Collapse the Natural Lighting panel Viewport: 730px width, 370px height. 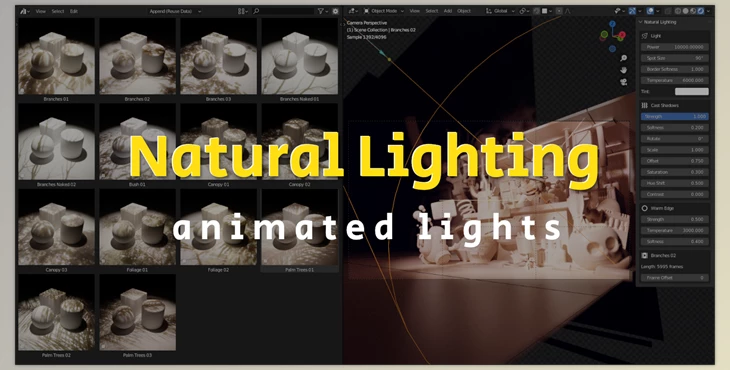click(641, 22)
